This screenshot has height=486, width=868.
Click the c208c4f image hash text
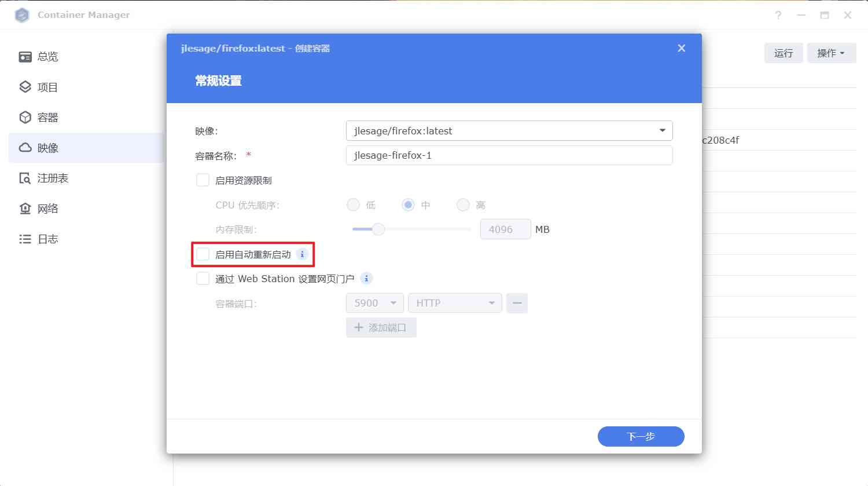[721, 140]
